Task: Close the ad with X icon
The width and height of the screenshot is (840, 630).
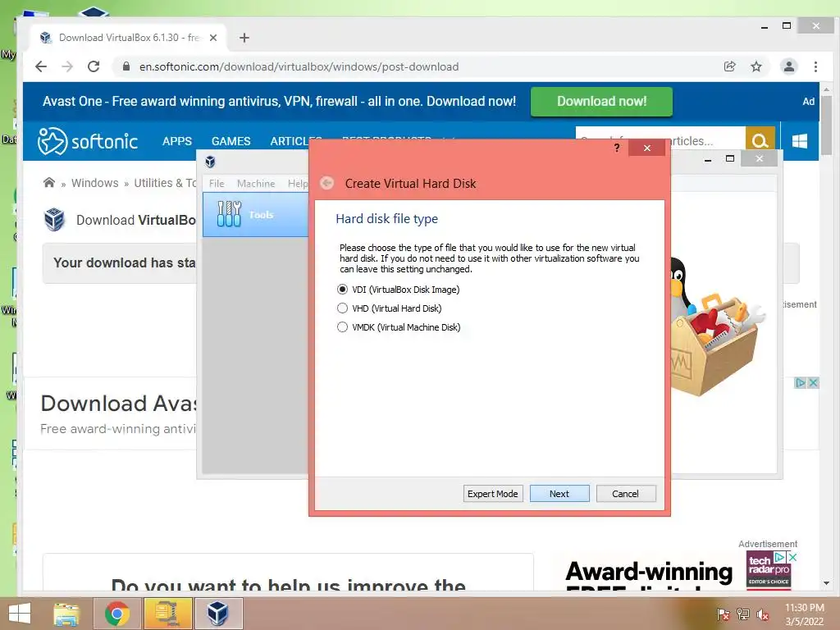Action: (813, 382)
